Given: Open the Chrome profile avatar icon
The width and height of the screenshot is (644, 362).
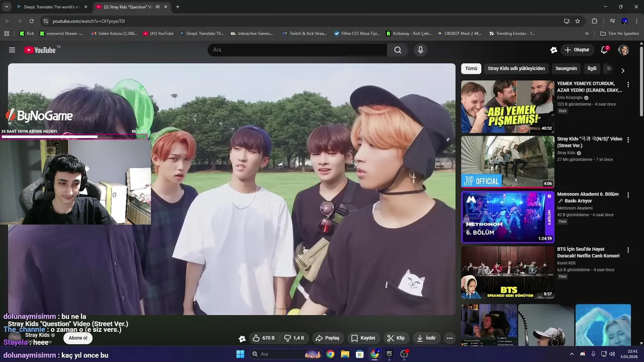Looking at the screenshot, I should [x=624, y=21].
